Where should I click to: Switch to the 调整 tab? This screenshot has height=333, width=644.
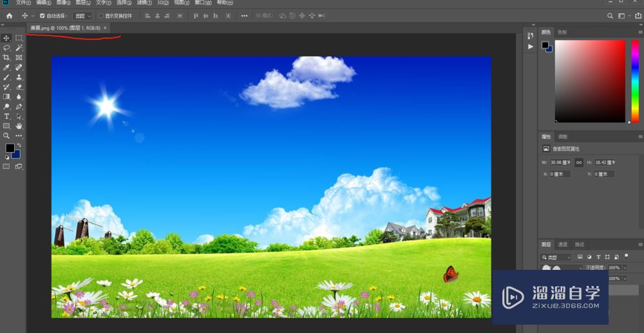562,137
